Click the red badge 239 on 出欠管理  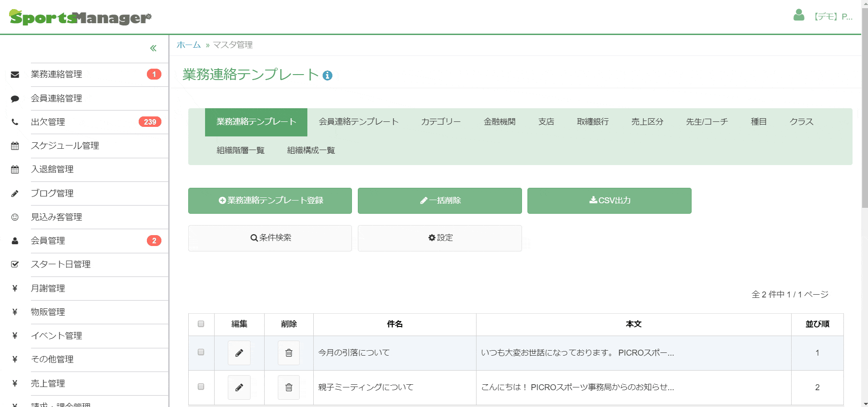pos(150,122)
